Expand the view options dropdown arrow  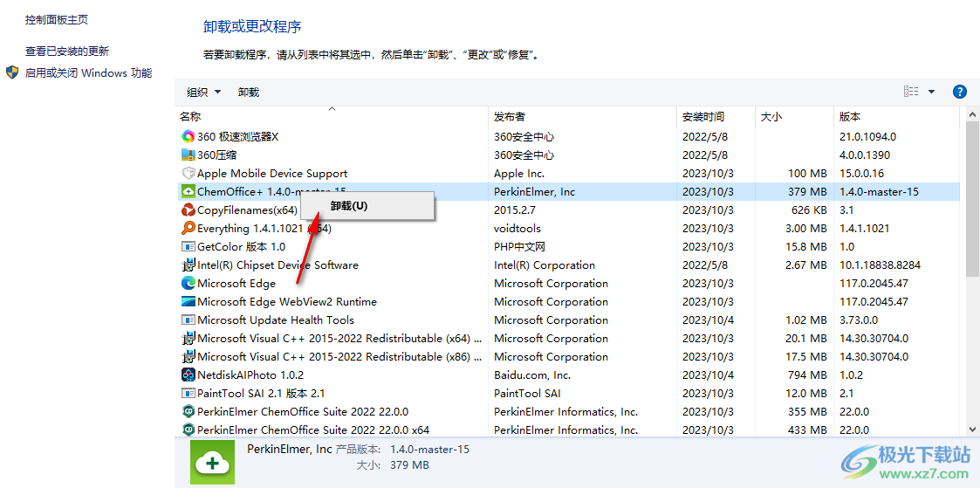click(931, 92)
